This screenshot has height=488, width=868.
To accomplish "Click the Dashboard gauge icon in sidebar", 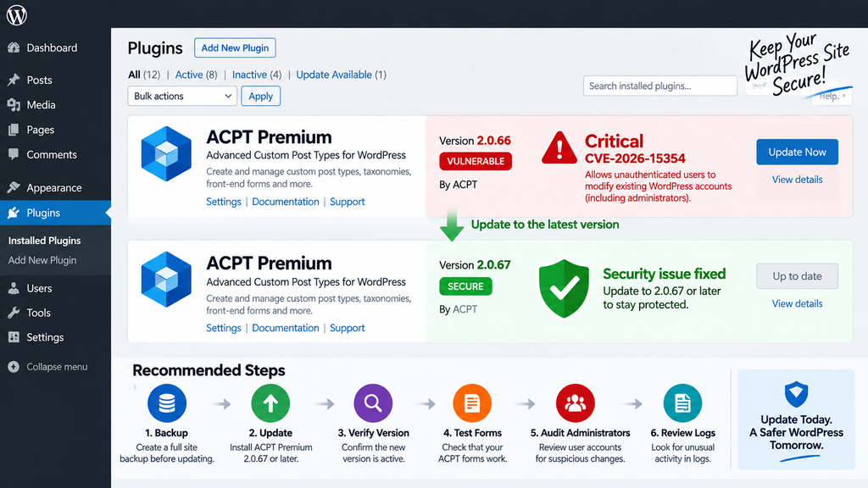I will 14,48.
